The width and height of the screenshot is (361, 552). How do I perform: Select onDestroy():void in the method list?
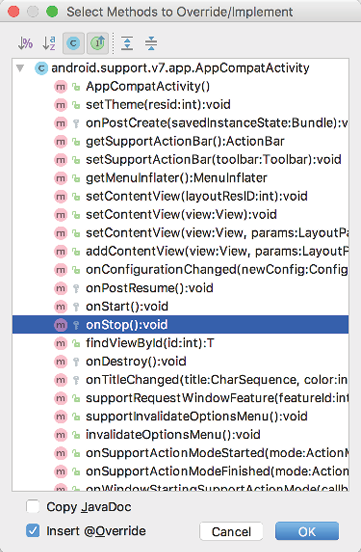pos(180,361)
